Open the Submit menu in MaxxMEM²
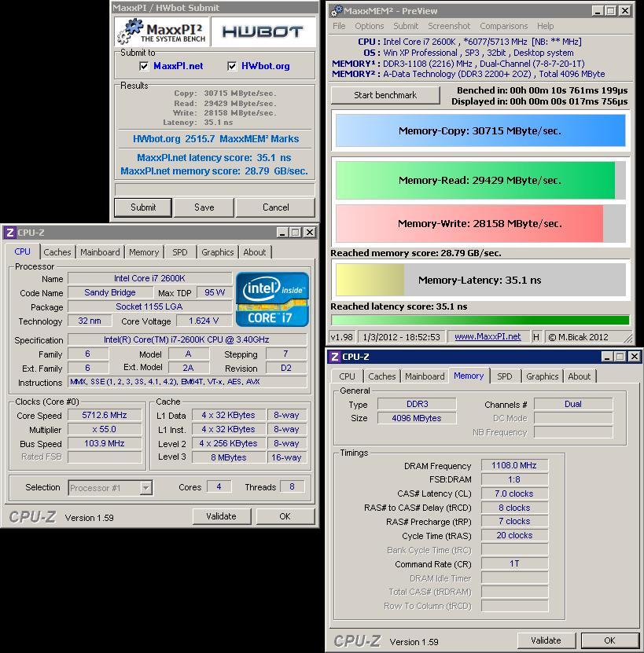Image resolution: width=644 pixels, height=653 pixels. 406,26
